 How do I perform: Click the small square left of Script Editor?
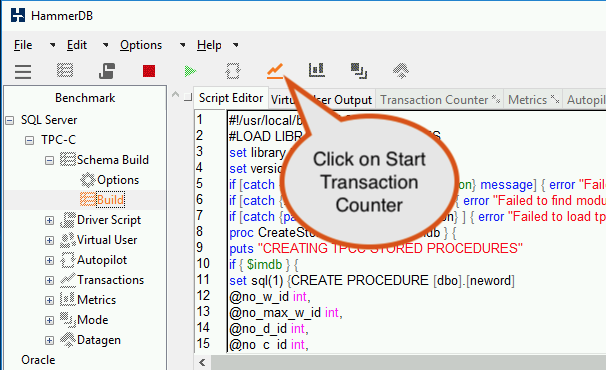(x=187, y=97)
